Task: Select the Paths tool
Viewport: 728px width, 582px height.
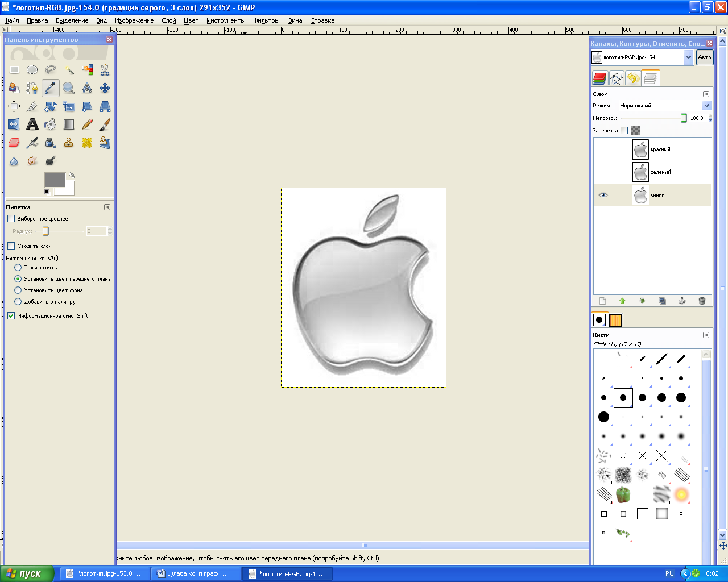Action: coord(32,88)
